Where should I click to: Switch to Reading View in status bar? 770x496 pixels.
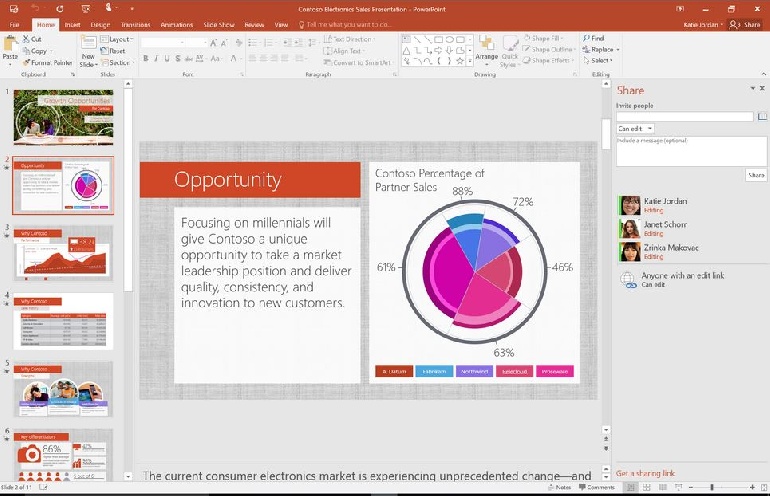[663, 487]
